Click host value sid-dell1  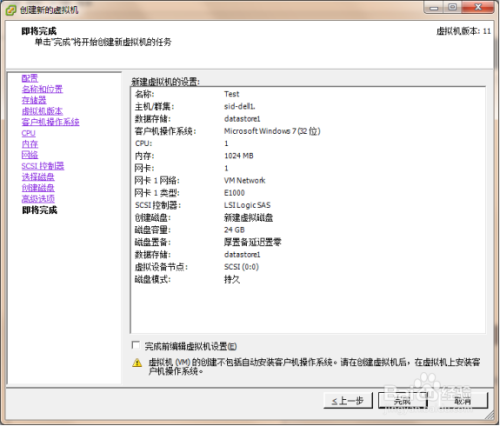click(240, 106)
